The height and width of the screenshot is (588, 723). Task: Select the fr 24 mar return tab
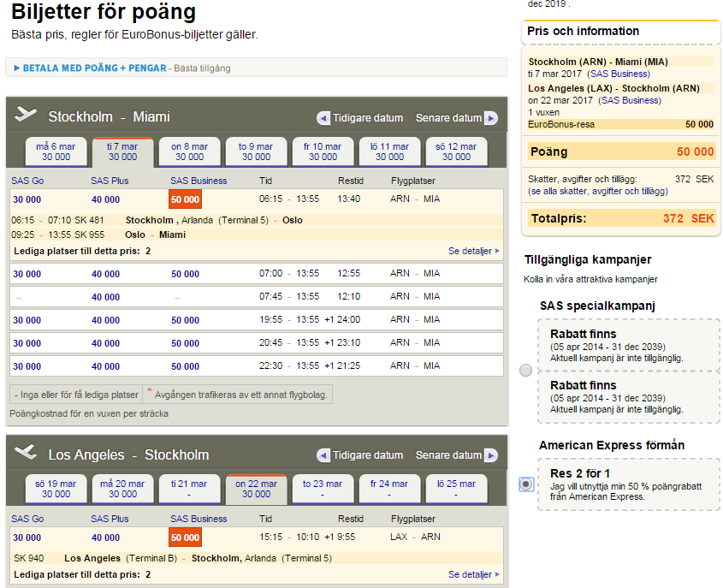(x=389, y=489)
